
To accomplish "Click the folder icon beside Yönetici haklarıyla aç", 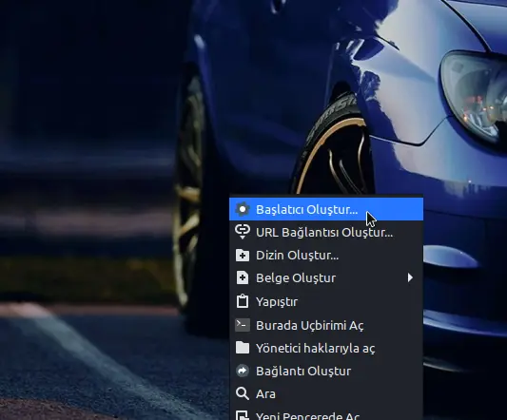I will tap(243, 348).
